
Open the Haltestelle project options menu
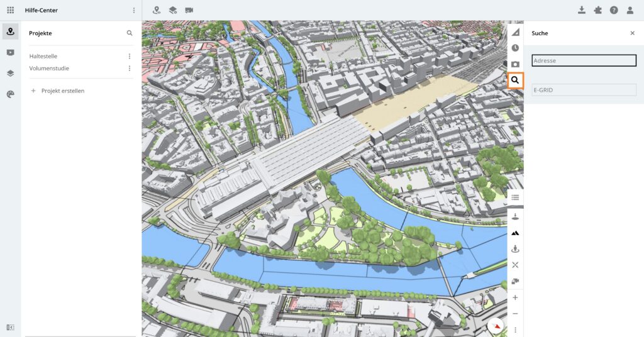click(130, 56)
